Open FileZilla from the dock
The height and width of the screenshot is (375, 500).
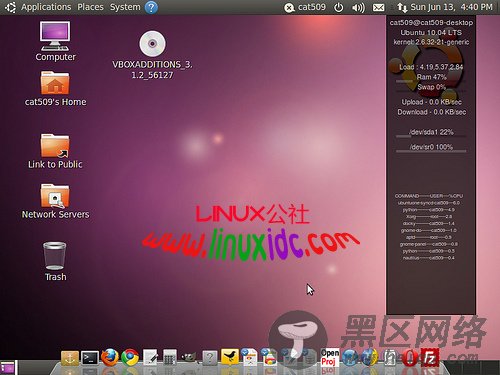click(430, 357)
